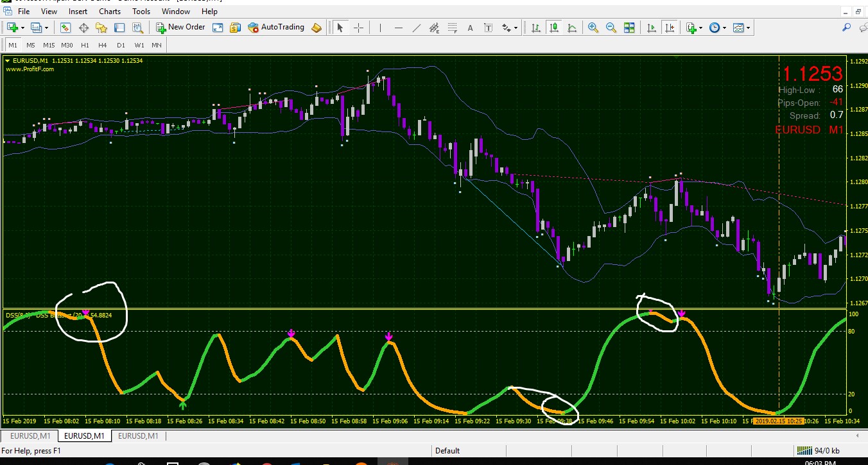Viewport: 868px width, 465px height.
Task: Expand the templates dropdown
Action: [749, 28]
